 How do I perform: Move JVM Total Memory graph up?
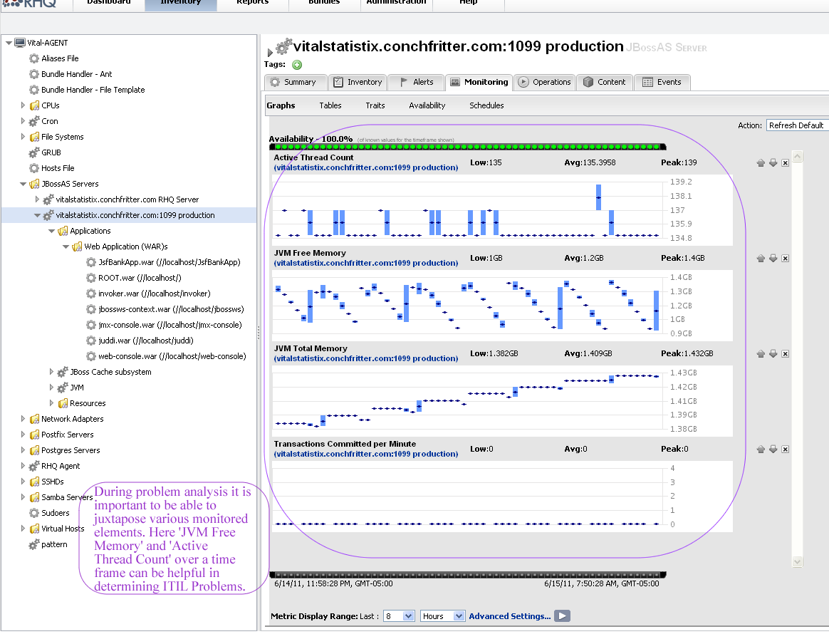761,353
